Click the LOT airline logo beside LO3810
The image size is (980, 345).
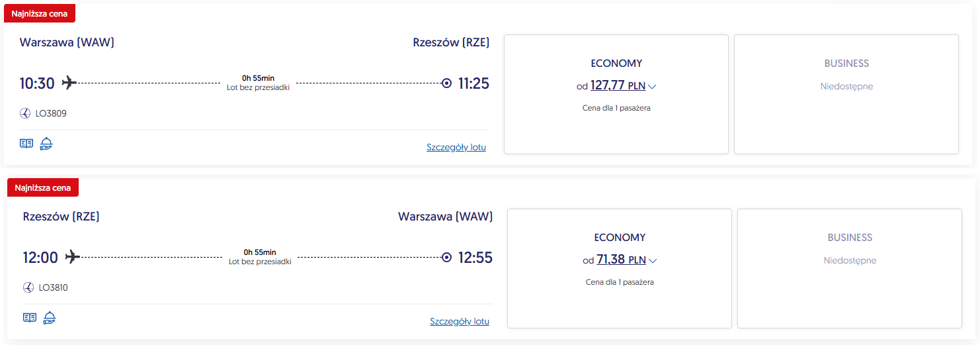(x=28, y=288)
